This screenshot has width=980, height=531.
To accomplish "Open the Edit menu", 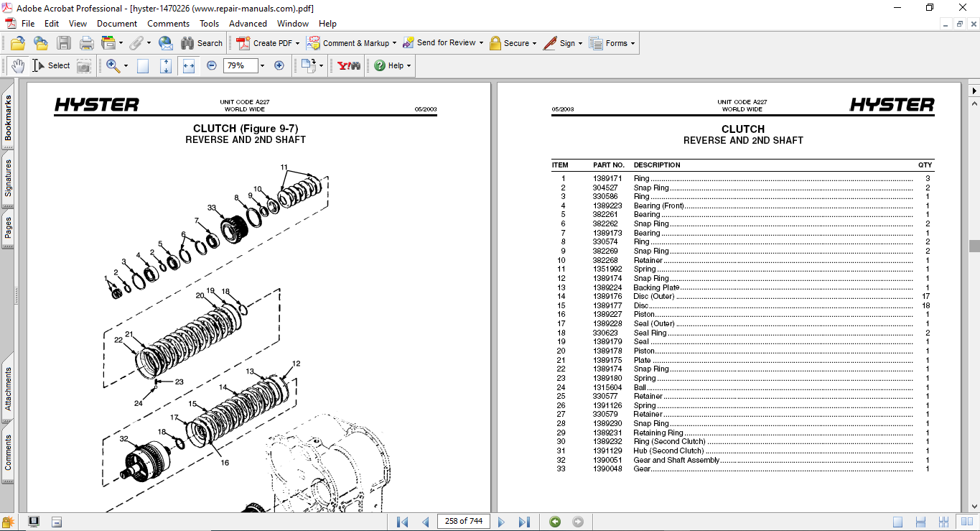I will tap(52, 24).
